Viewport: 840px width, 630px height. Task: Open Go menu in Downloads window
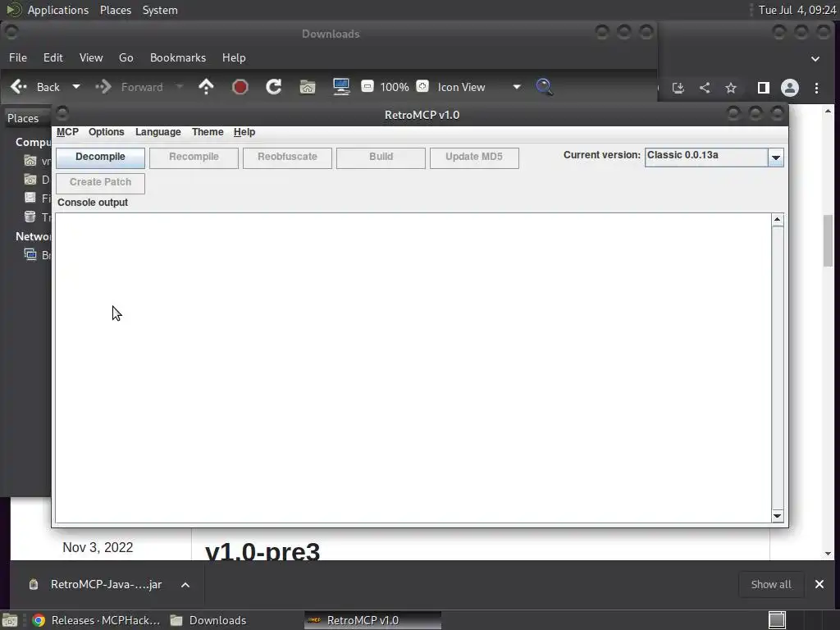pos(126,58)
